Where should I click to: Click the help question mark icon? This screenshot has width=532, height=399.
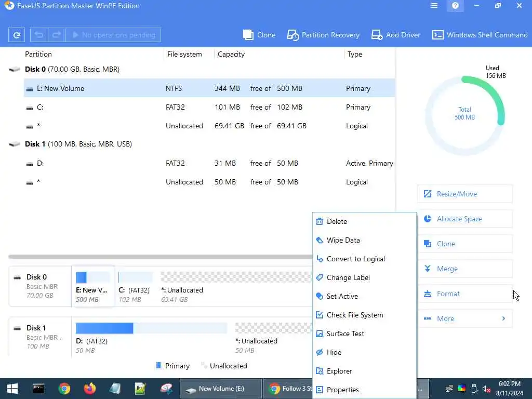point(455,6)
